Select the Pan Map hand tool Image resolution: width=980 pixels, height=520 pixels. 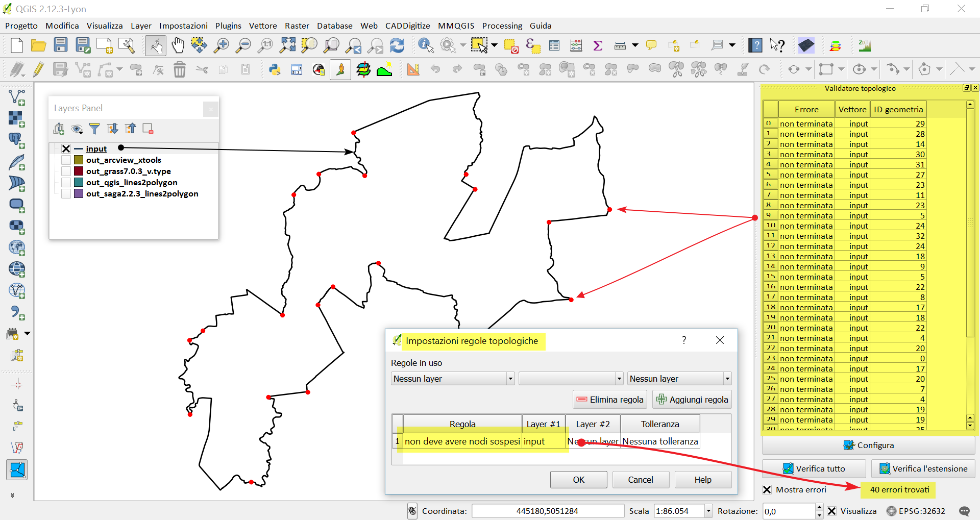point(178,45)
